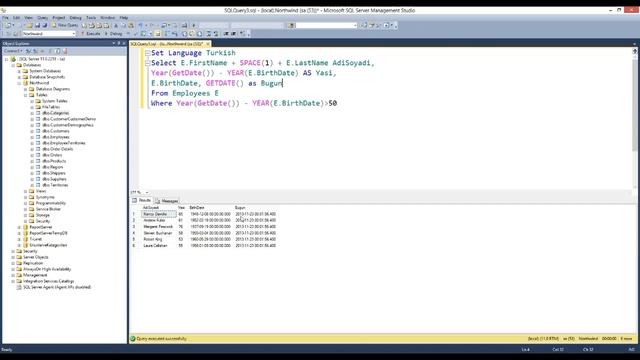Open the editor zoom percentage dropdown
The width and height of the screenshot is (640, 360).
coord(147,192)
